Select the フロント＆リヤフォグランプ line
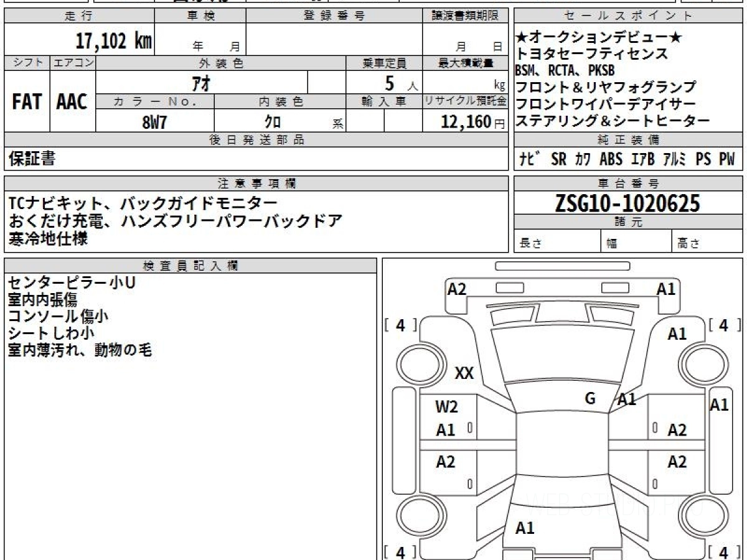Screen dimensions: 747x560 606,88
